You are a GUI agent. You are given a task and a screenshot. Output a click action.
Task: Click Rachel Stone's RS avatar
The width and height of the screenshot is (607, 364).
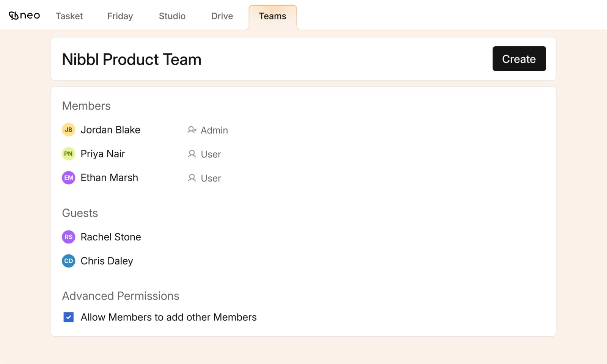click(x=68, y=237)
